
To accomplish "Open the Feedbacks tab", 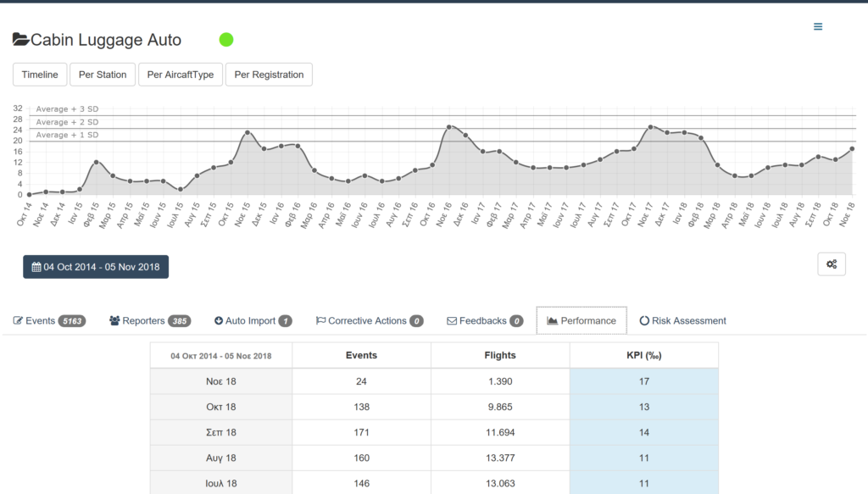I will 484,321.
